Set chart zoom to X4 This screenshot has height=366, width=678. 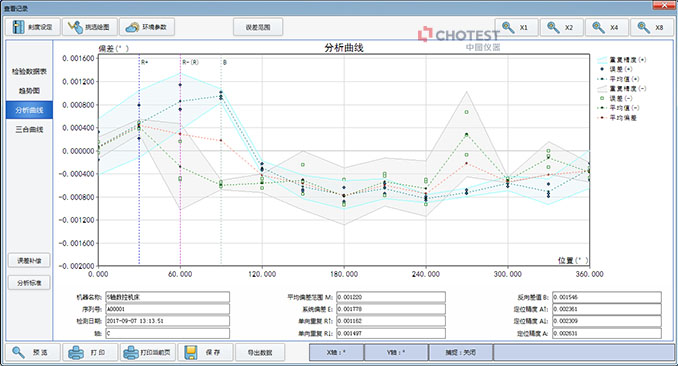click(x=607, y=27)
